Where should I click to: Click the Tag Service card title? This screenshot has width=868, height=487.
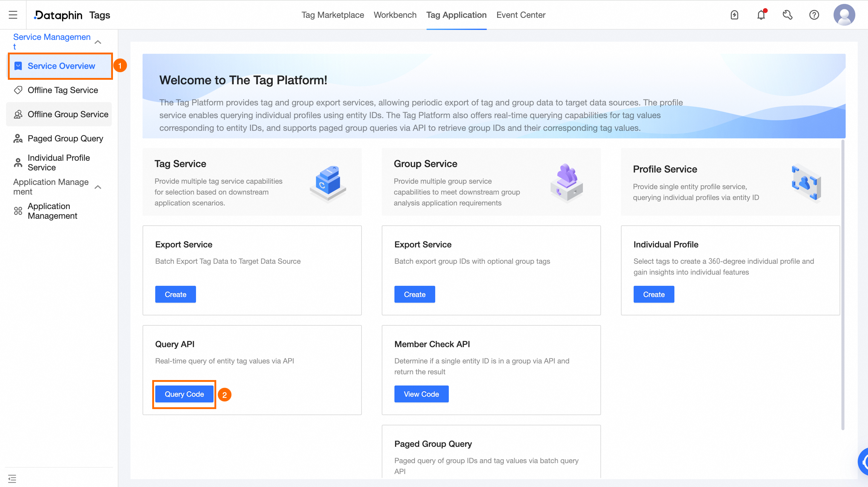pos(180,163)
